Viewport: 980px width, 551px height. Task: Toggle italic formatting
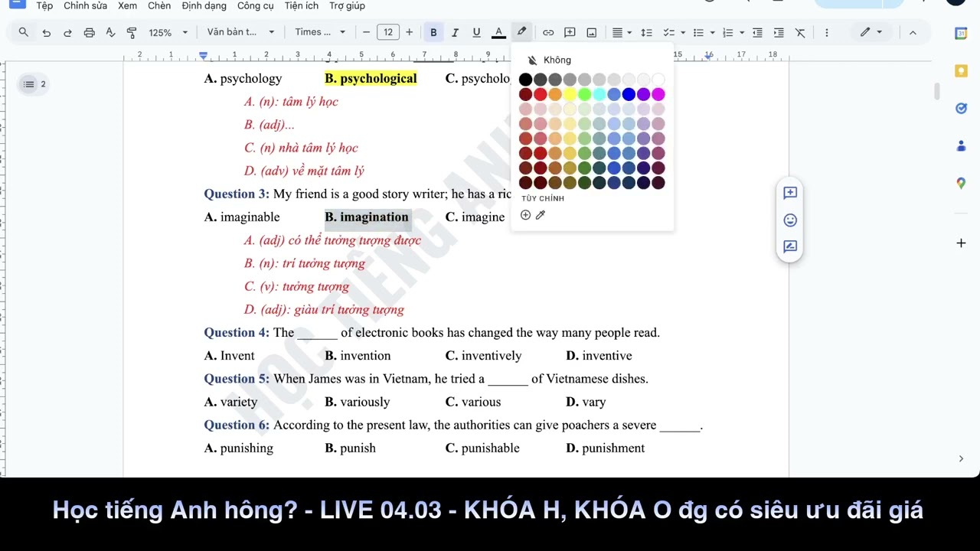click(x=455, y=32)
